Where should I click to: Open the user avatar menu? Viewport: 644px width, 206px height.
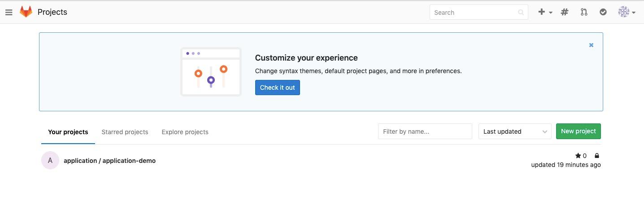[627, 12]
